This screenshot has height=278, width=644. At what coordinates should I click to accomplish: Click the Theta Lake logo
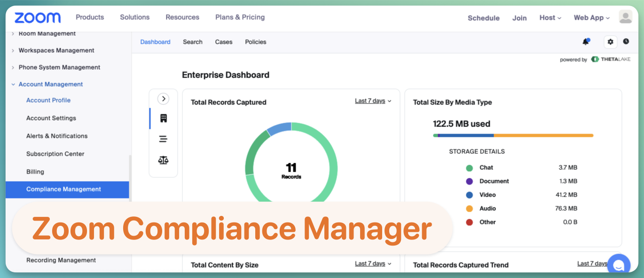(x=611, y=59)
